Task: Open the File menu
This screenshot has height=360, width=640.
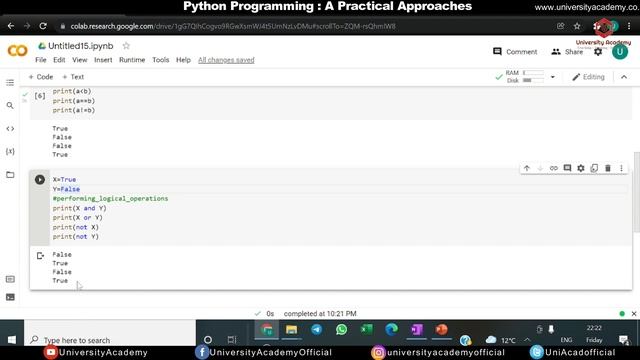Action: (41, 60)
